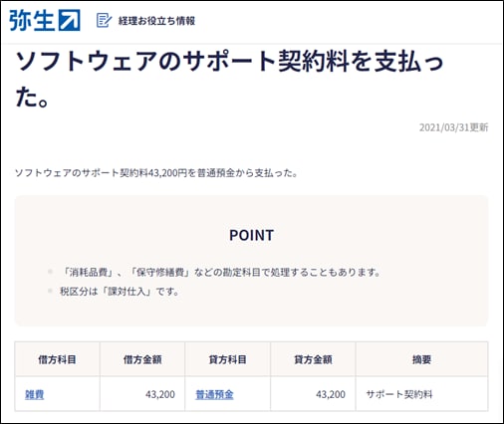
Task: Select the 借方科目 column header
Action: point(57,359)
